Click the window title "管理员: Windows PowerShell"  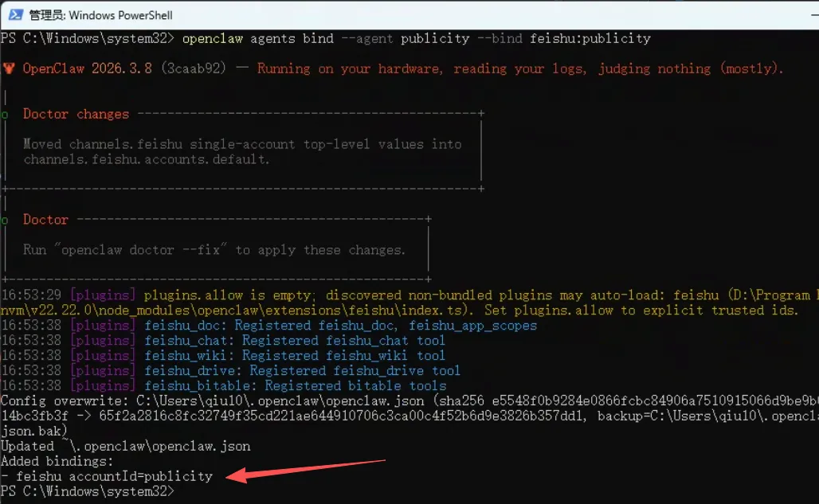101,15
